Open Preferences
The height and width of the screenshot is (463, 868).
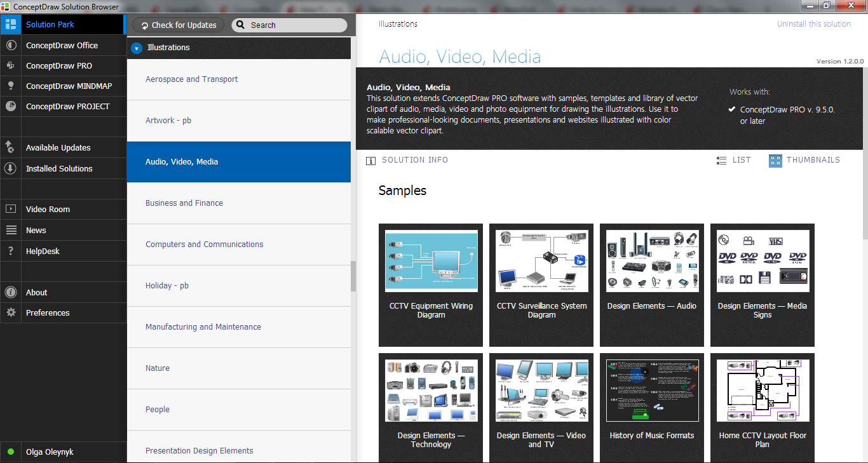coord(64,313)
